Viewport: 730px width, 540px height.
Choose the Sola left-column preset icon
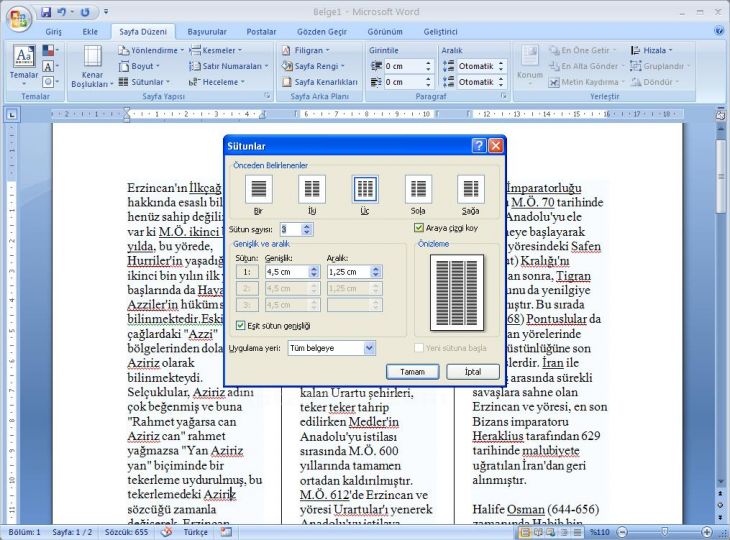coord(418,189)
